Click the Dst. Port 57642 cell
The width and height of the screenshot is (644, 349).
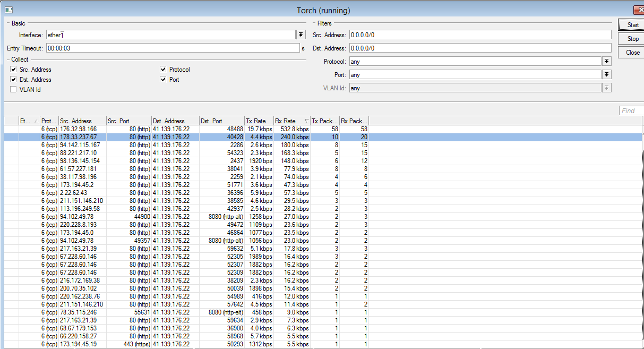pos(222,304)
